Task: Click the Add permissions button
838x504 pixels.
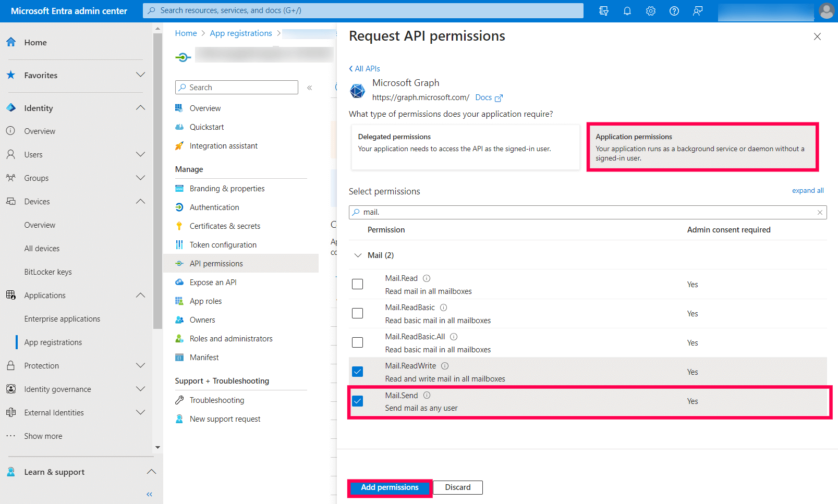Action: tap(390, 487)
